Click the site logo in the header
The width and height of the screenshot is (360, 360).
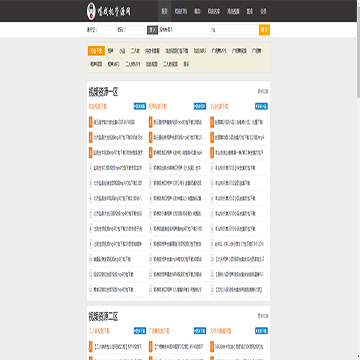coord(109,11)
